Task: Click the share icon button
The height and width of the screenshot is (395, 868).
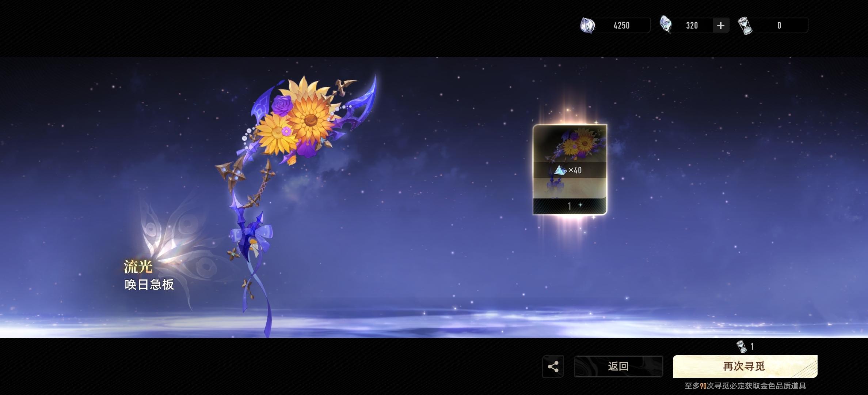Action: click(x=553, y=366)
